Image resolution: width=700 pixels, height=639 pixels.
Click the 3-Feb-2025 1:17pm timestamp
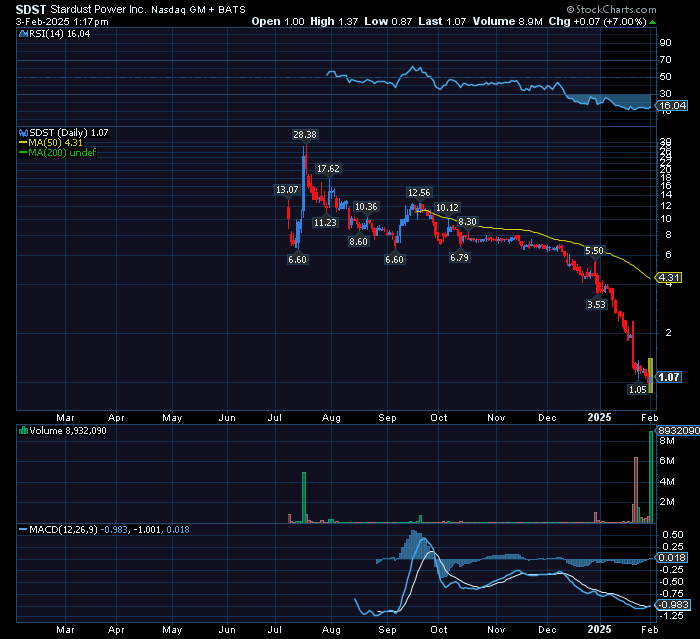(x=62, y=21)
